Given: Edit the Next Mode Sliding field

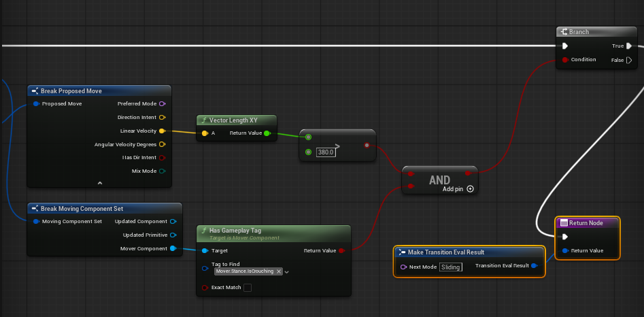Looking at the screenshot, I should tap(451, 267).
